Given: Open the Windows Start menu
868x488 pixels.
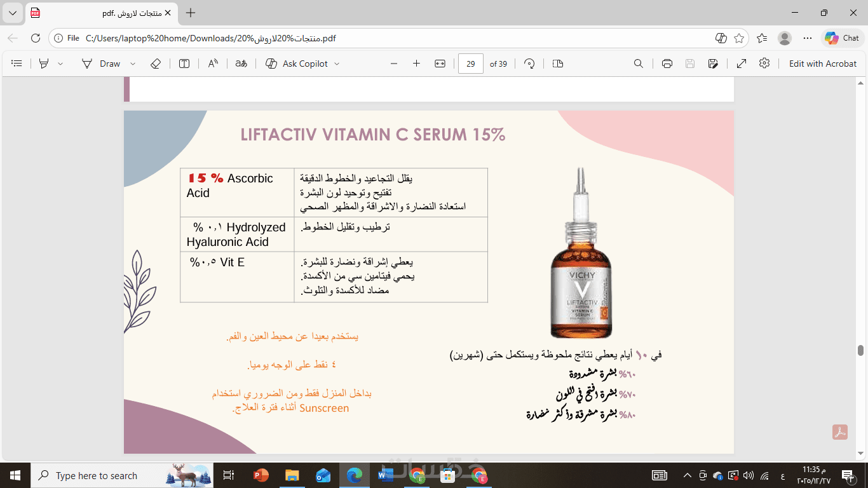Looking at the screenshot, I should click(x=15, y=475).
